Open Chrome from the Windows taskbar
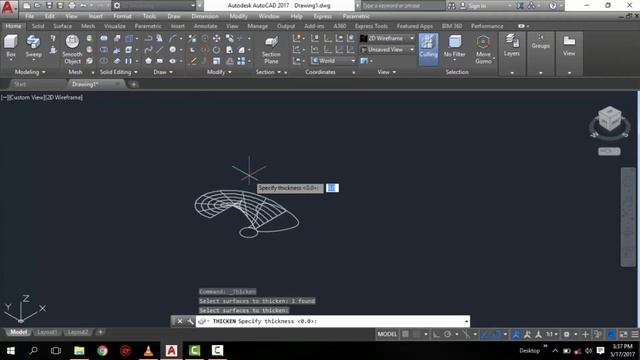640x360 pixels. tap(102, 351)
